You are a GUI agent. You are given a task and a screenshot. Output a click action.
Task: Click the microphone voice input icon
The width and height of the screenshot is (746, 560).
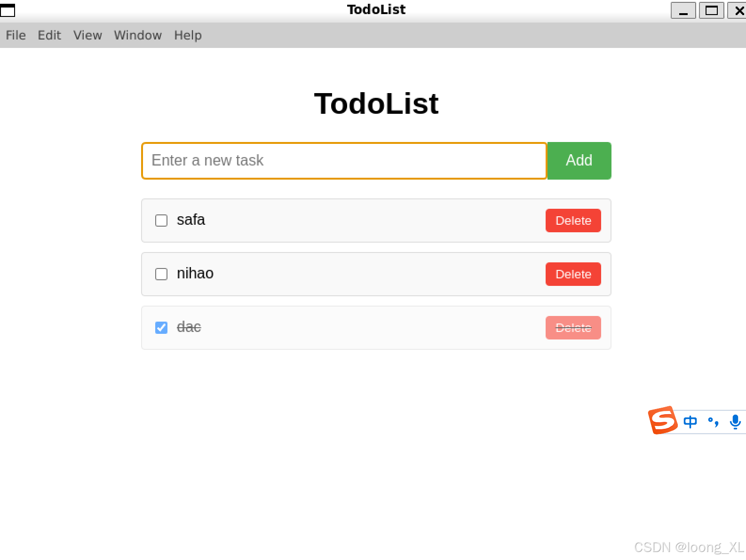[x=735, y=422]
